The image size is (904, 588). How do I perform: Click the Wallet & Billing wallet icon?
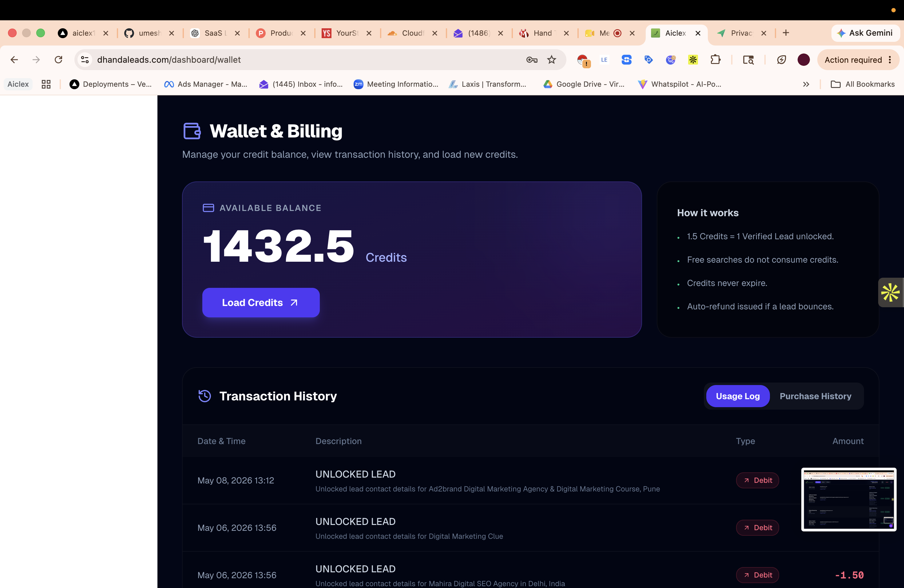[192, 131]
